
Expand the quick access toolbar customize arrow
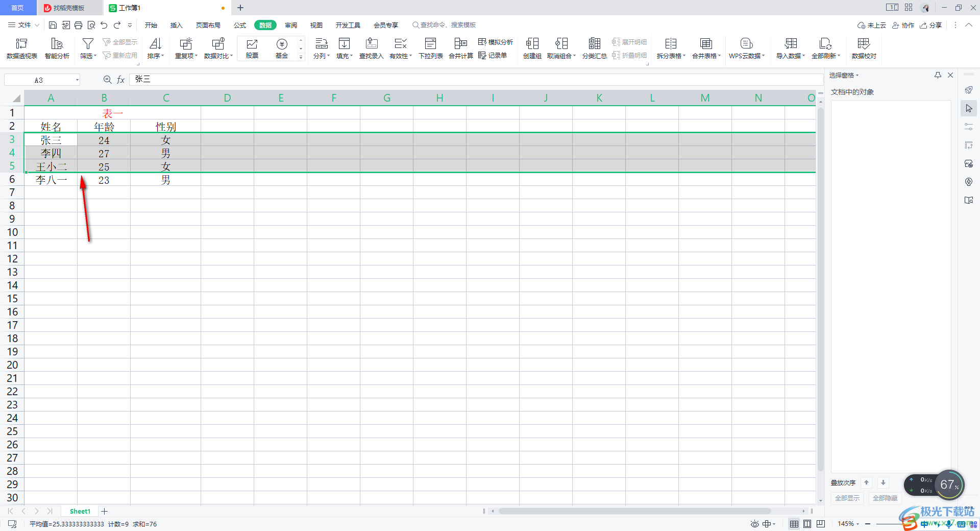pos(130,25)
